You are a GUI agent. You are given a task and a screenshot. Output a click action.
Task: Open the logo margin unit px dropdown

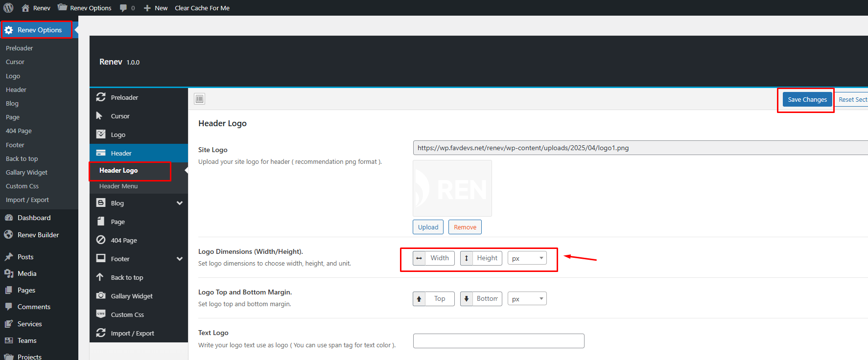[527, 299]
